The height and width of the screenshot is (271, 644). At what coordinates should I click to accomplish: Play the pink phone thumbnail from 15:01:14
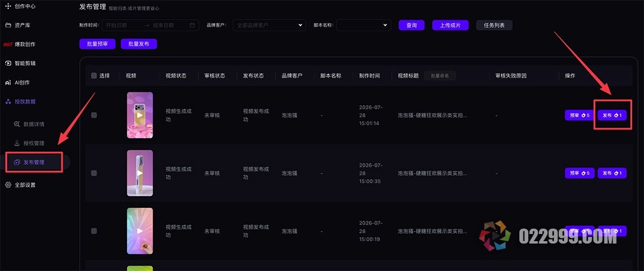140,115
